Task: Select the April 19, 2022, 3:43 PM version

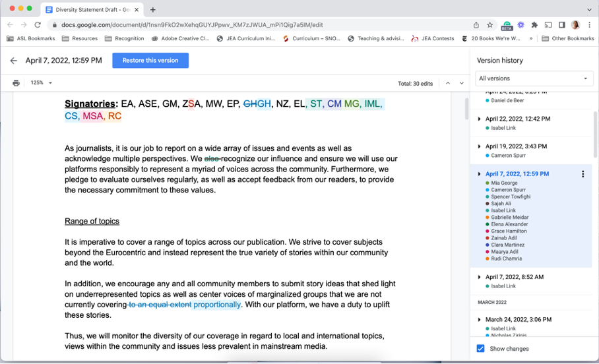Action: [516, 146]
